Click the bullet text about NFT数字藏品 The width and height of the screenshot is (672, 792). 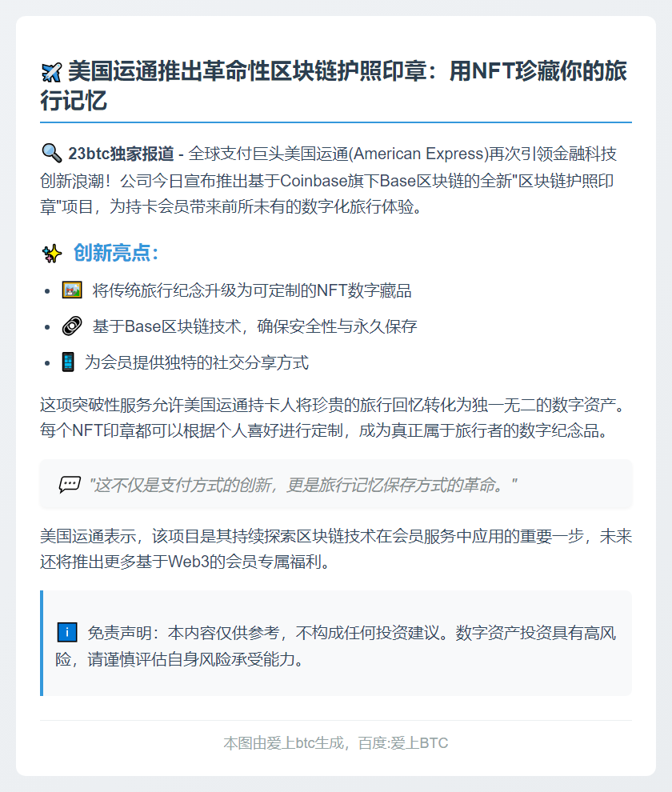coord(252,291)
